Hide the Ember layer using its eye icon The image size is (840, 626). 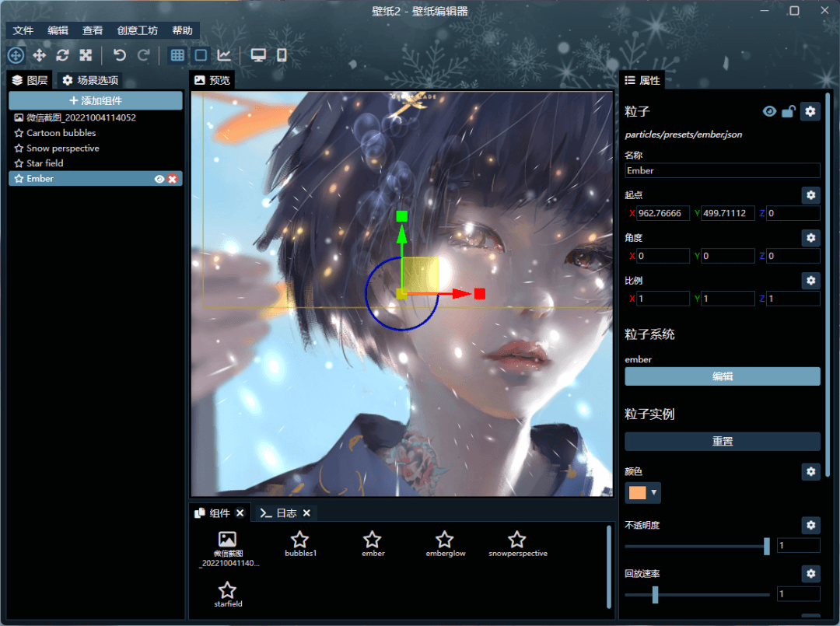159,179
